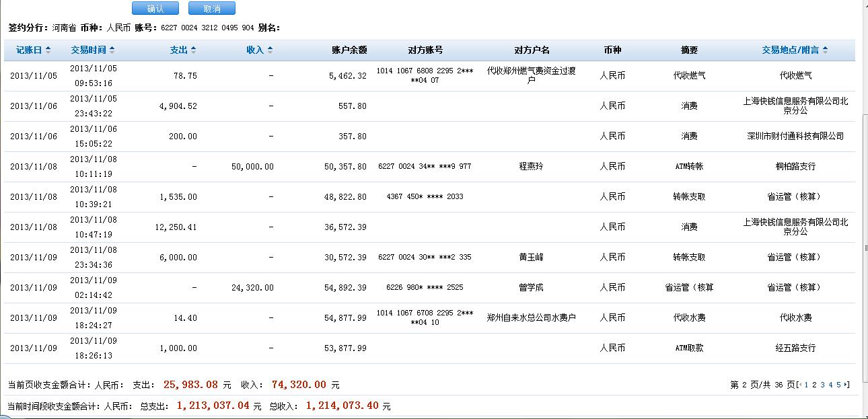Sort by 记账日 column arrow
Viewport: 868px width, 419px height.
tap(48, 50)
